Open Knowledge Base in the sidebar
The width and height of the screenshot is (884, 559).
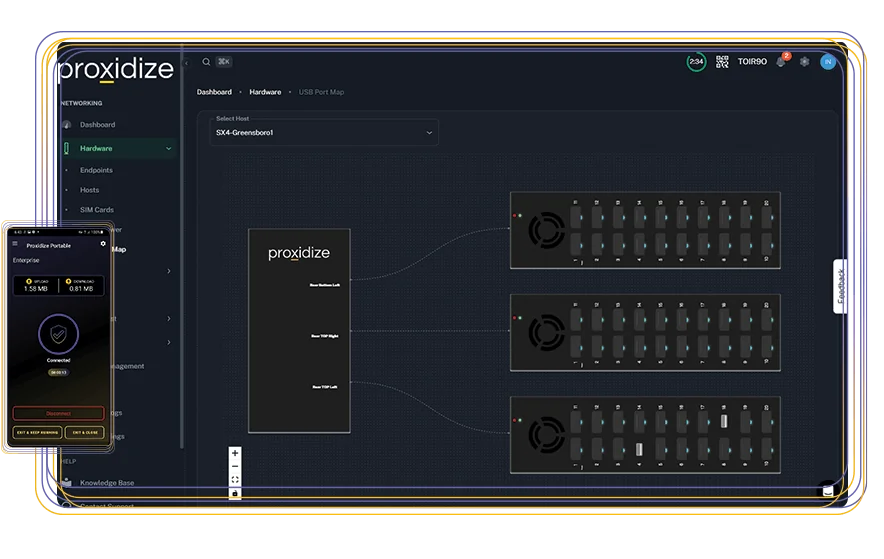107,483
